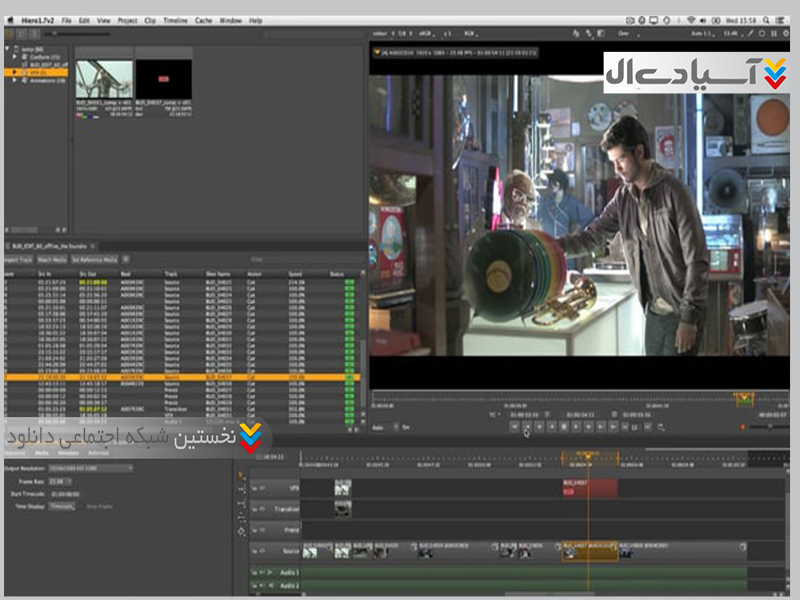Viewport: 800px width, 600px height.
Task: Select the VFX bin in project tree
Action: (x=35, y=73)
